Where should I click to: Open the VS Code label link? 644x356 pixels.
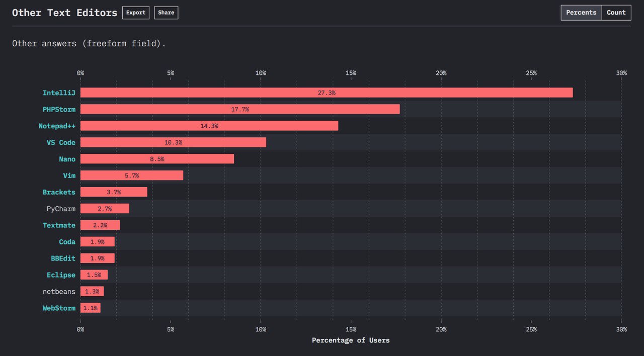[61, 142]
